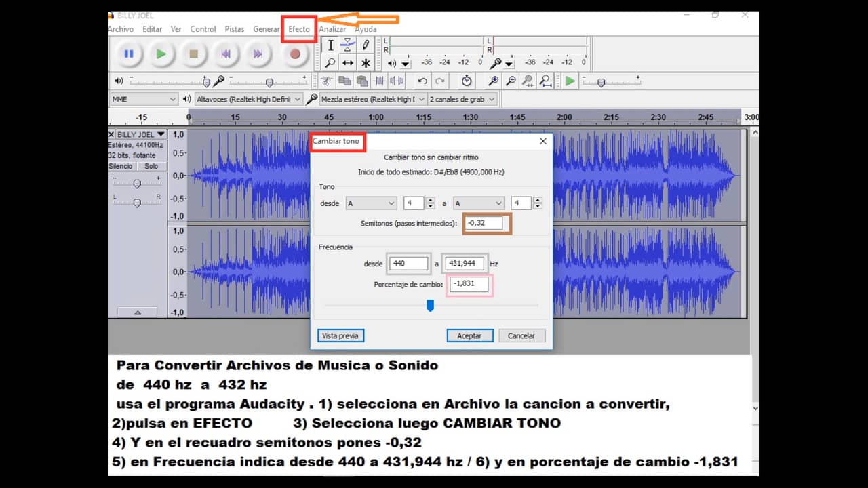Image resolution: width=868 pixels, height=488 pixels.
Task: Click the Zoom Out magnifier icon
Action: tap(511, 81)
